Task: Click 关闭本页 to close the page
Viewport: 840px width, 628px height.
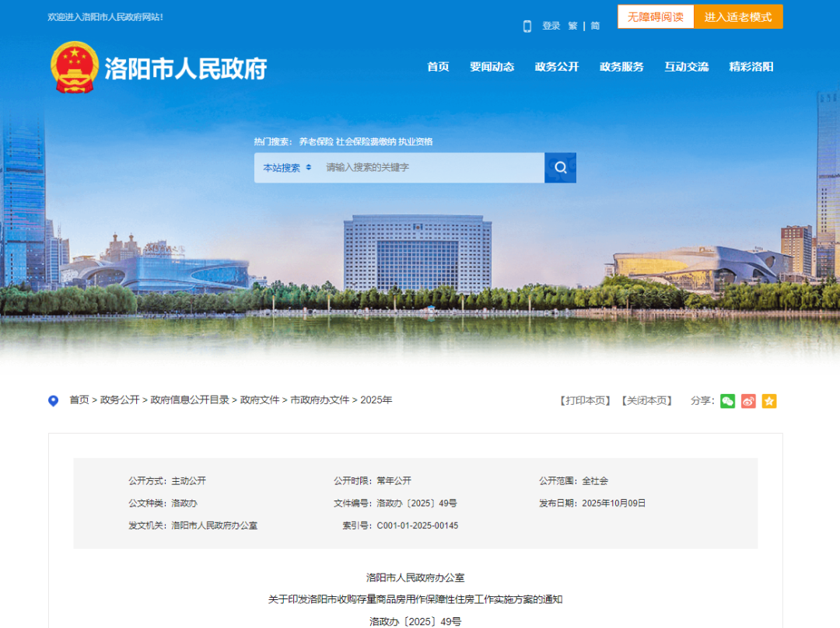Action: (x=646, y=400)
